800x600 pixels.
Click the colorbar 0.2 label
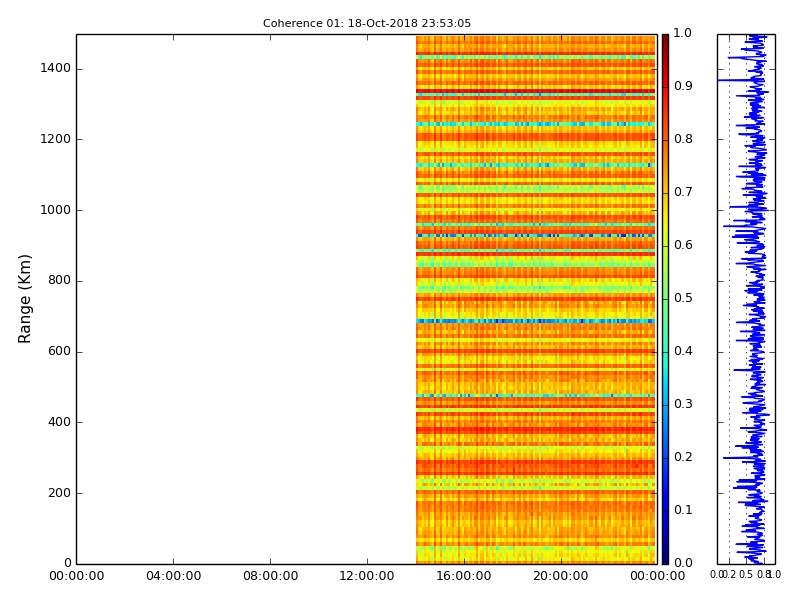tap(683, 457)
